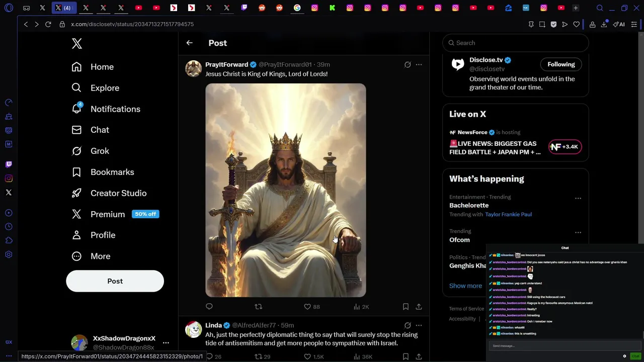Share the PrayItForward post
This screenshot has height=362, width=644.
pos(419,307)
